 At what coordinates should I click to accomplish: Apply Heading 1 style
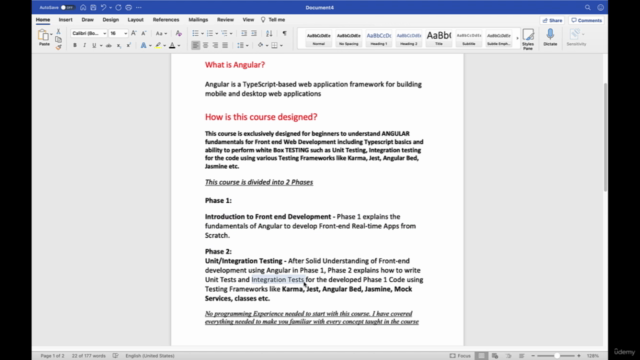379,39
